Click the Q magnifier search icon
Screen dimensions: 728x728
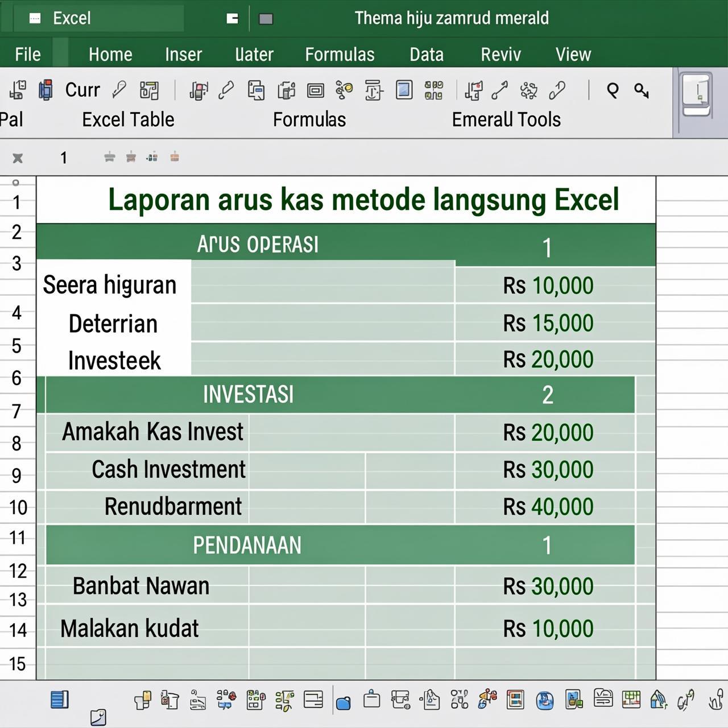(x=613, y=90)
